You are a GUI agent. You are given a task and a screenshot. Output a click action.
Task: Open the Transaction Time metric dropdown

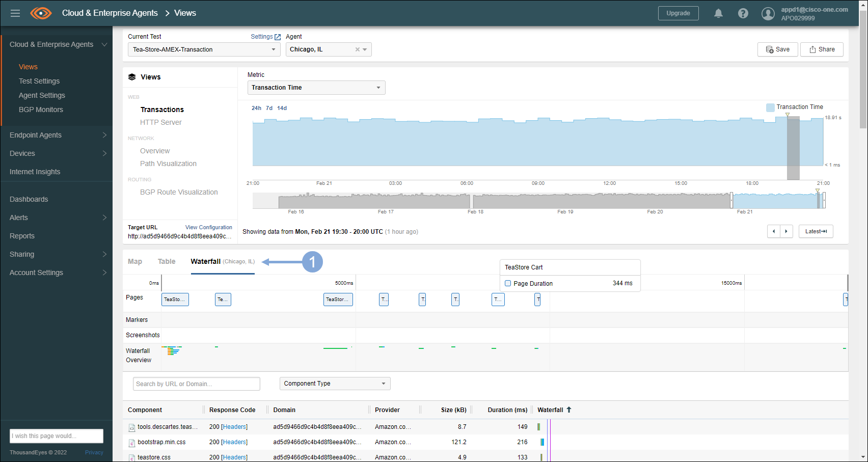(316, 88)
